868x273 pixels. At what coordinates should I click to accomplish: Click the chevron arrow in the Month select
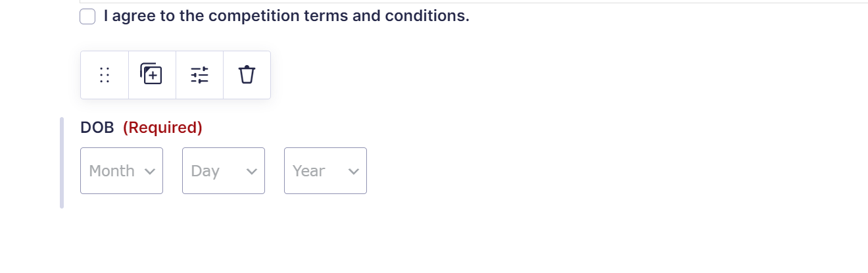(149, 172)
